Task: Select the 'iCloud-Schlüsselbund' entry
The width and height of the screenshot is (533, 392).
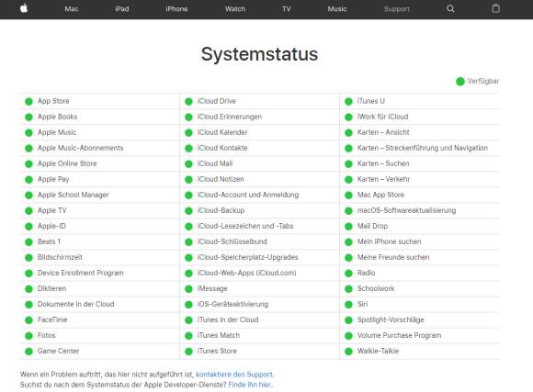Action: [x=232, y=241]
